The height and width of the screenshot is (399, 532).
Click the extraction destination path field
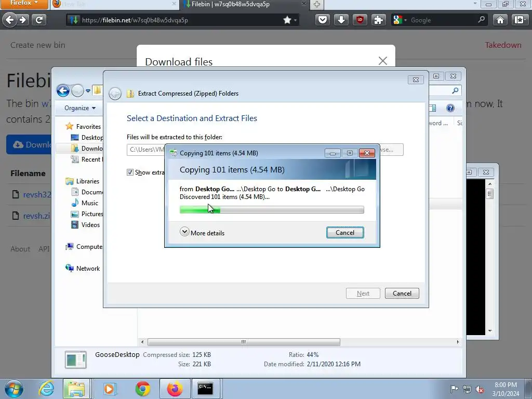pyautogui.click(x=146, y=150)
